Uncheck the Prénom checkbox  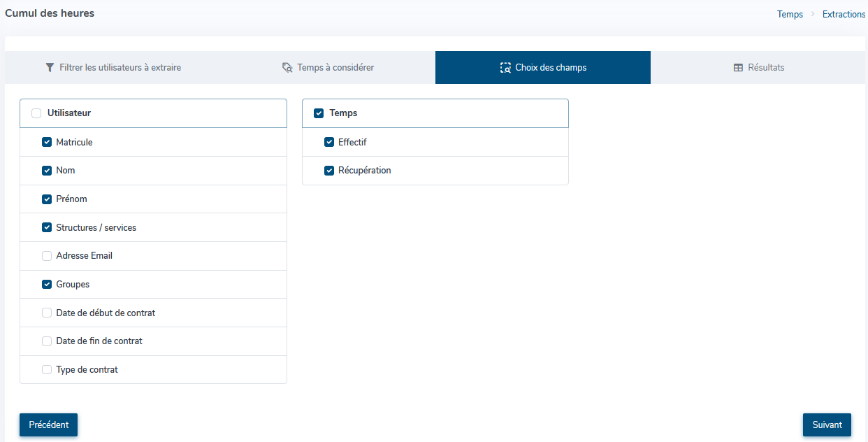pyautogui.click(x=47, y=199)
